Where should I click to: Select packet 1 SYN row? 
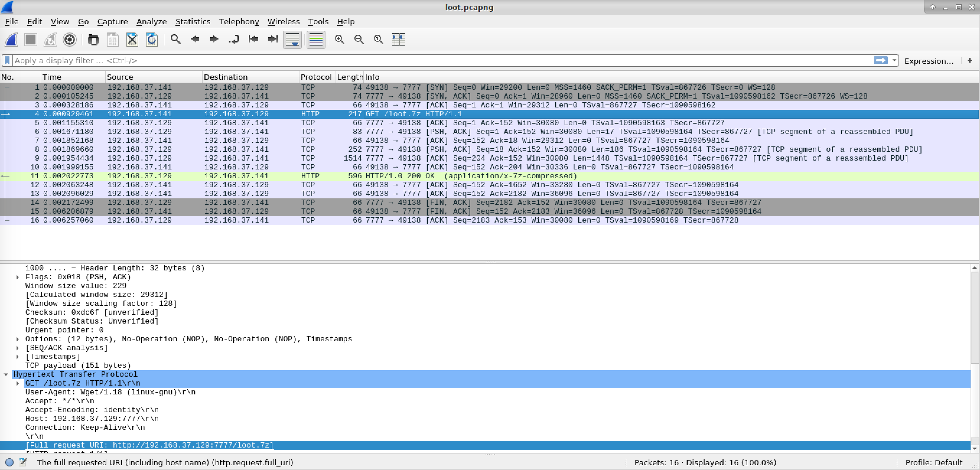[x=489, y=87]
